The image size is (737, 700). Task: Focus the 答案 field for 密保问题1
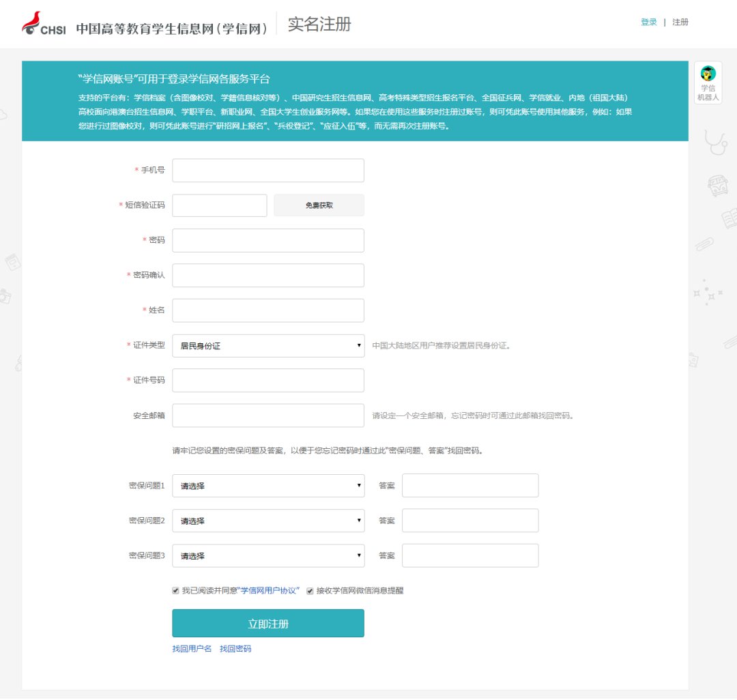click(470, 485)
